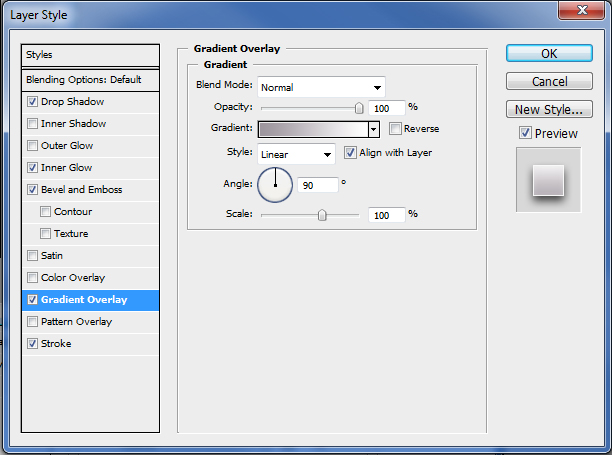Image resolution: width=612 pixels, height=455 pixels.
Task: Open the Contour settings label
Action: [73, 212]
